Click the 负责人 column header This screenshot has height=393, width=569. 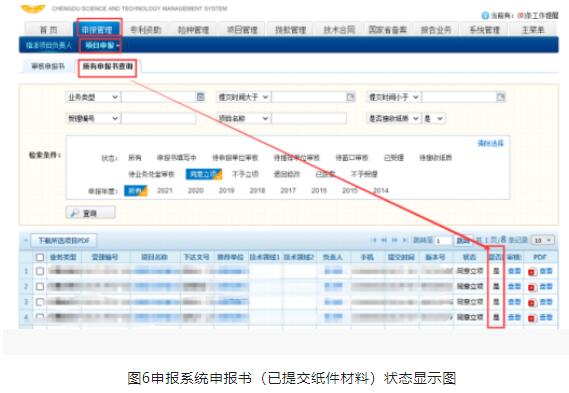(333, 257)
